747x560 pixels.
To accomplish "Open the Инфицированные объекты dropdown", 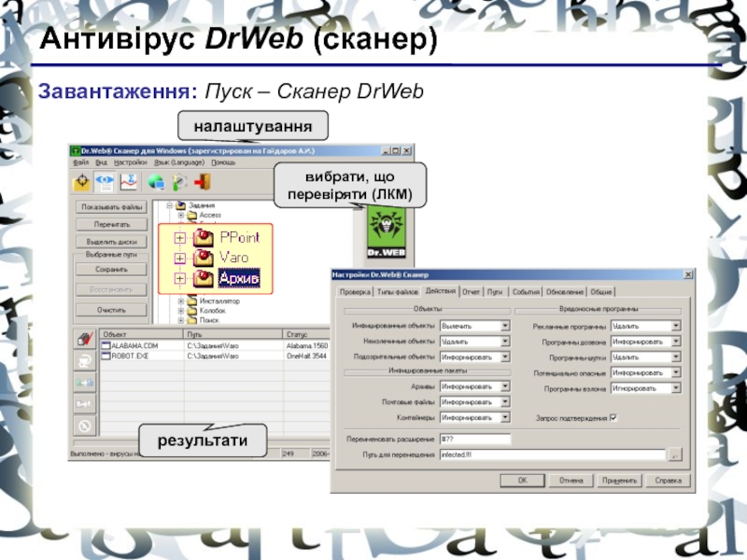I will point(505,326).
